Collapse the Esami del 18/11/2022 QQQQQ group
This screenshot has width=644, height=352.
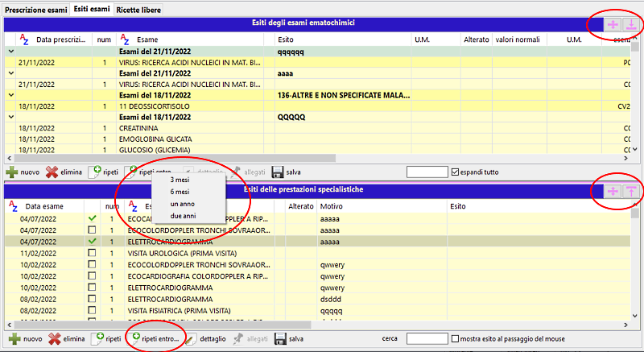pyautogui.click(x=11, y=117)
